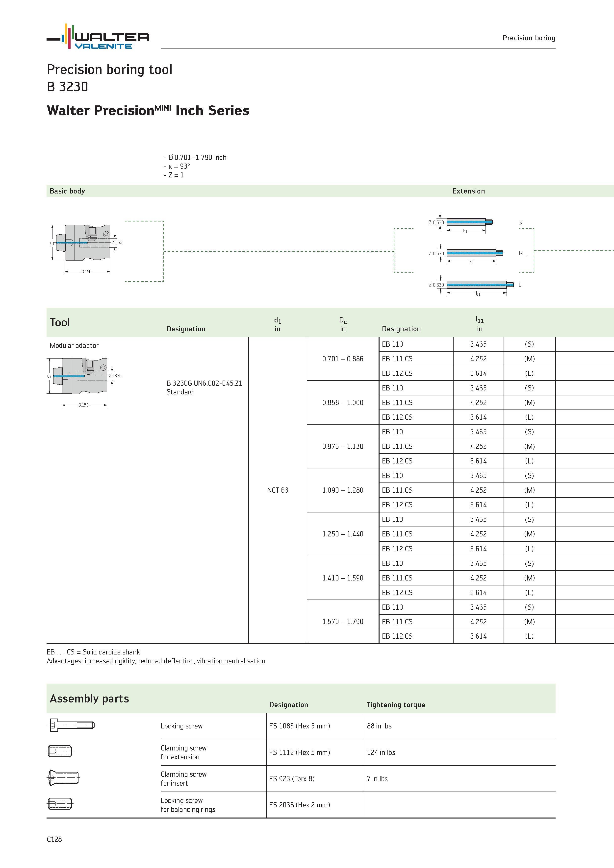The height and width of the screenshot is (868, 614).
Task: Select the 'Z = 1' specification line
Action: click(x=174, y=175)
